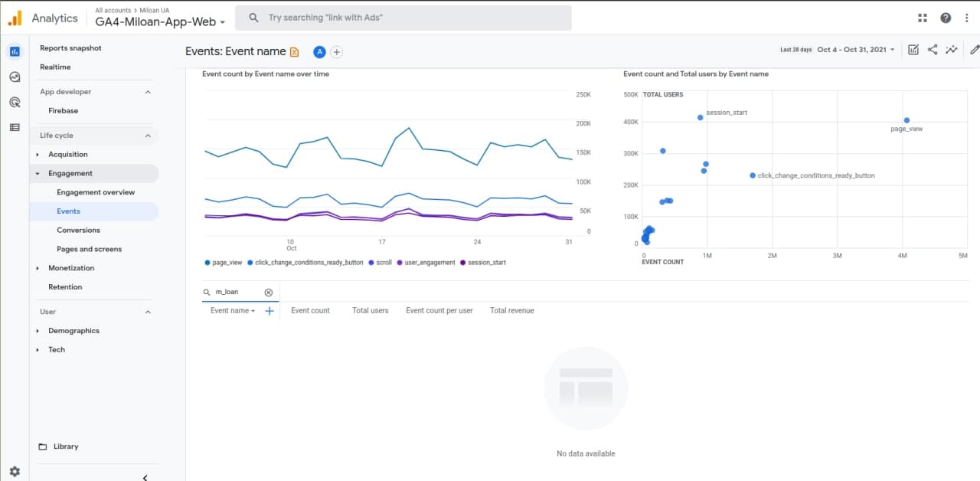The height and width of the screenshot is (481, 980).
Task: Open the Help question mark icon
Action: (x=946, y=18)
